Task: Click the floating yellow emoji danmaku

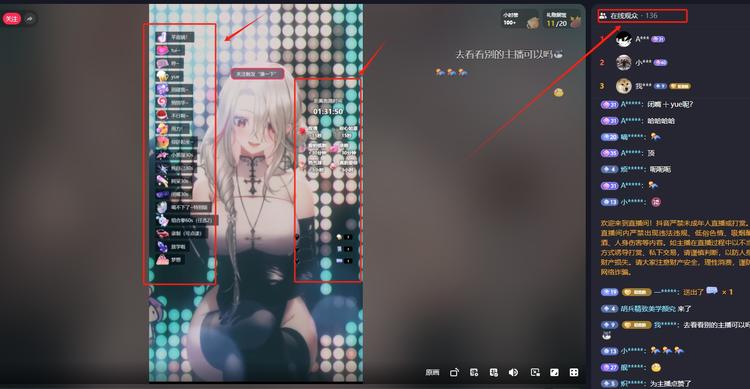Action: pos(558,92)
